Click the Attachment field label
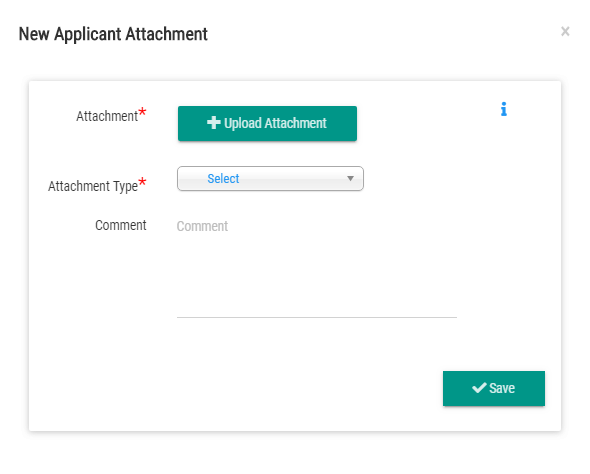This screenshot has width=590, height=474. point(107,116)
